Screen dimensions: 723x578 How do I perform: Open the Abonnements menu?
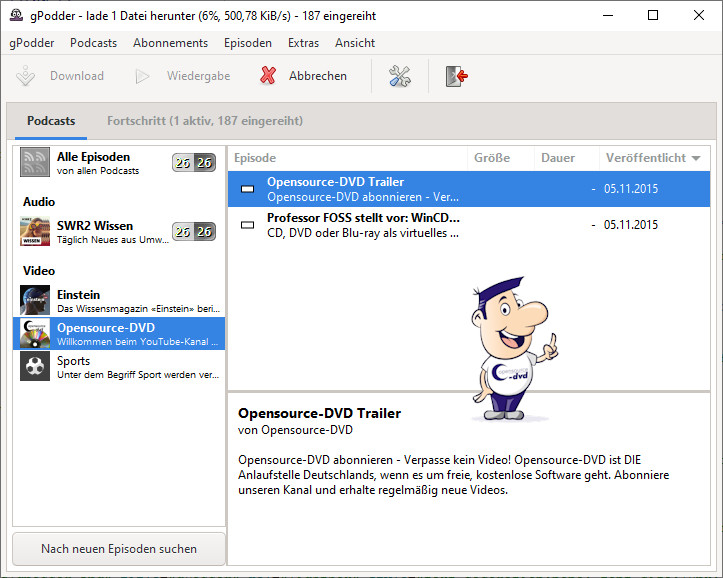(x=171, y=43)
